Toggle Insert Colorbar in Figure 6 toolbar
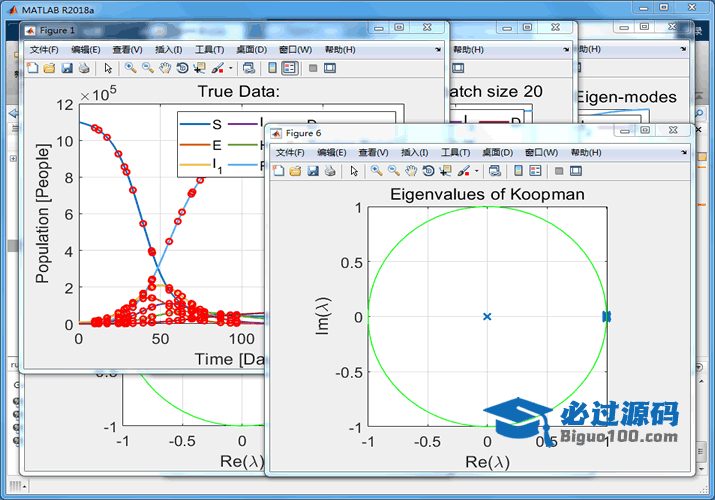Image resolution: width=715 pixels, height=500 pixels. point(518,171)
